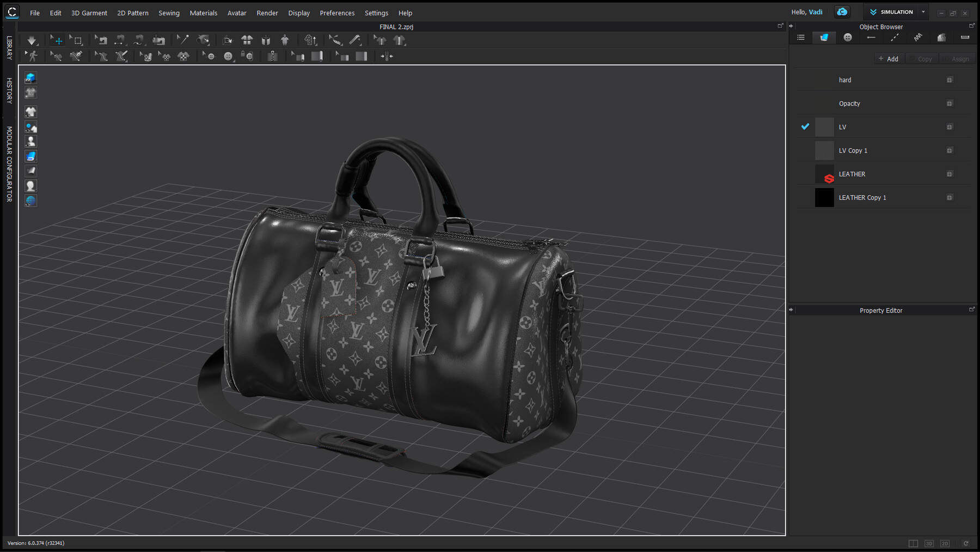Select the hard fabric row
This screenshot has height=552, width=980.
884,80
